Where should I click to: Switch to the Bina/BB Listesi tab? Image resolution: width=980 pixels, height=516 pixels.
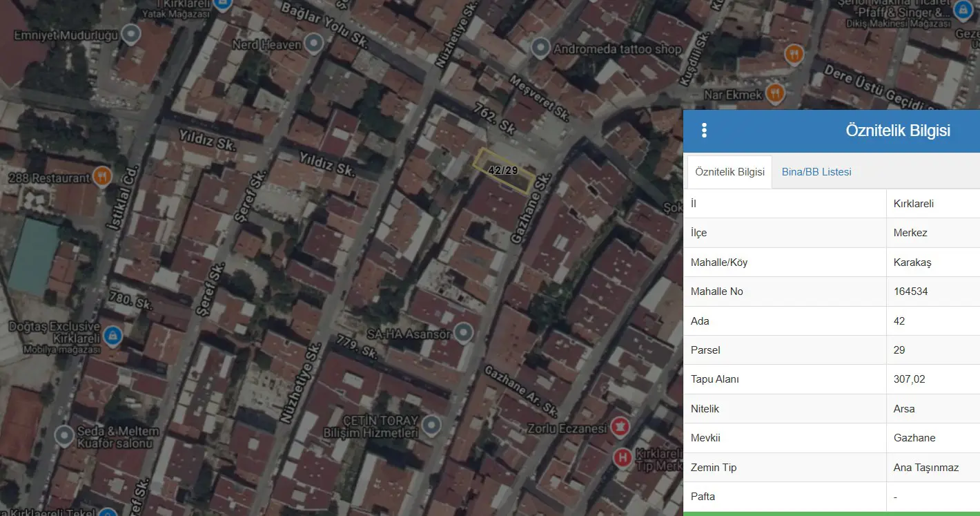tap(816, 172)
